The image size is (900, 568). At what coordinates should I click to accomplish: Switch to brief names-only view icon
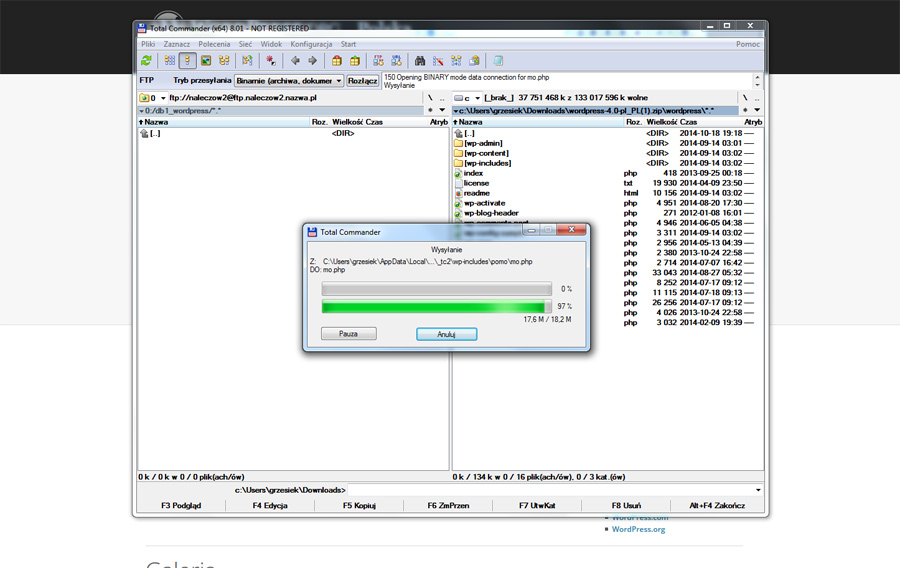(x=170, y=61)
